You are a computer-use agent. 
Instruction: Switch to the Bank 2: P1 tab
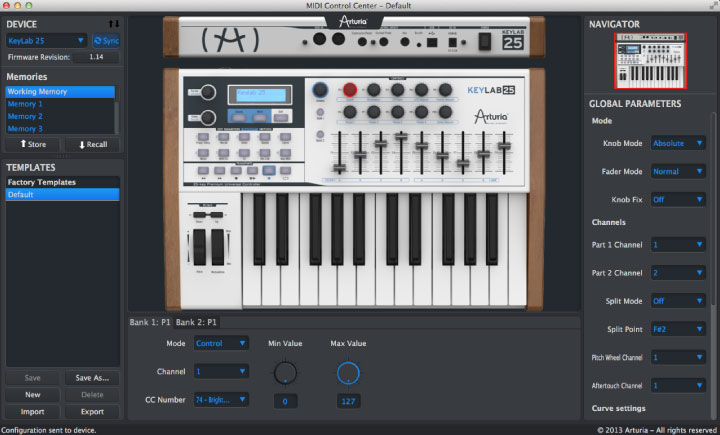pyautogui.click(x=196, y=322)
